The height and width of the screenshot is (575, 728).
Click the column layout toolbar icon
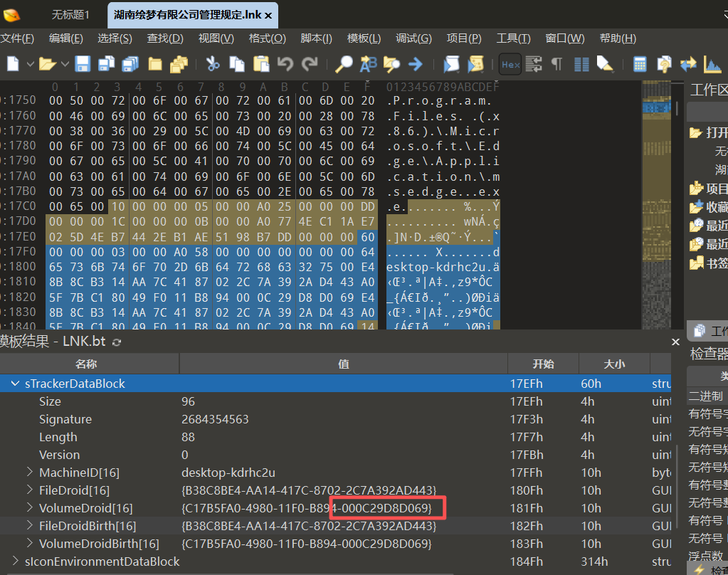581,64
